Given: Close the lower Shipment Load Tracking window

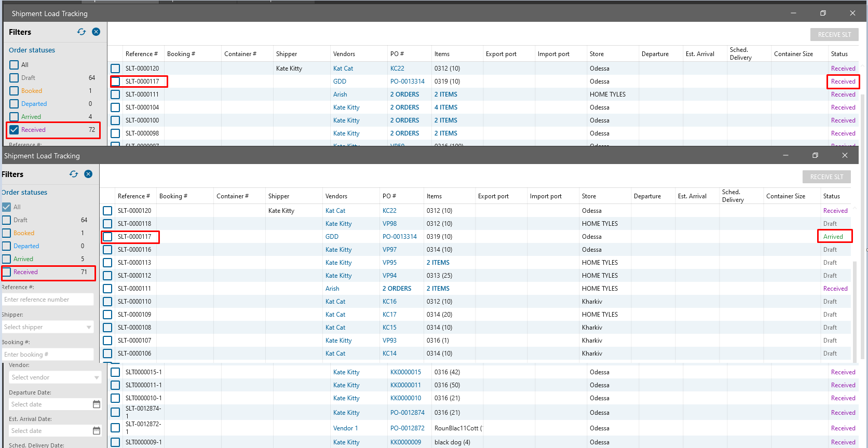Looking at the screenshot, I should 845,155.
